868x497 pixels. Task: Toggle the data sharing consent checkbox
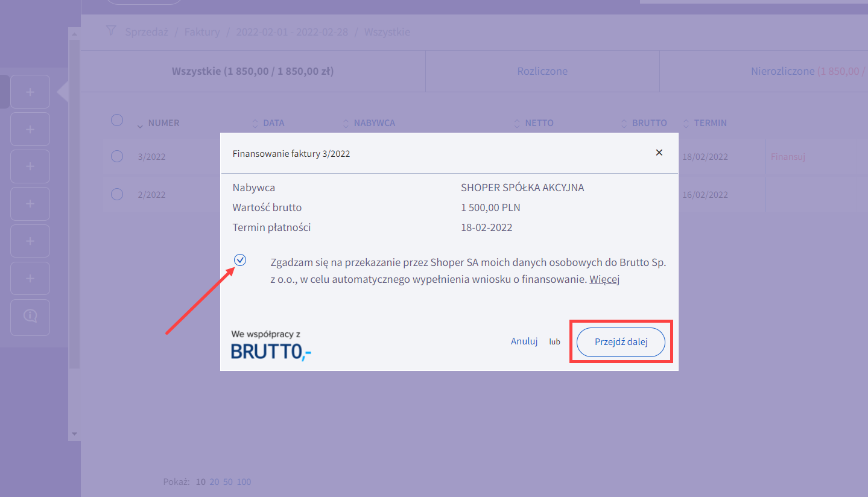coord(240,260)
